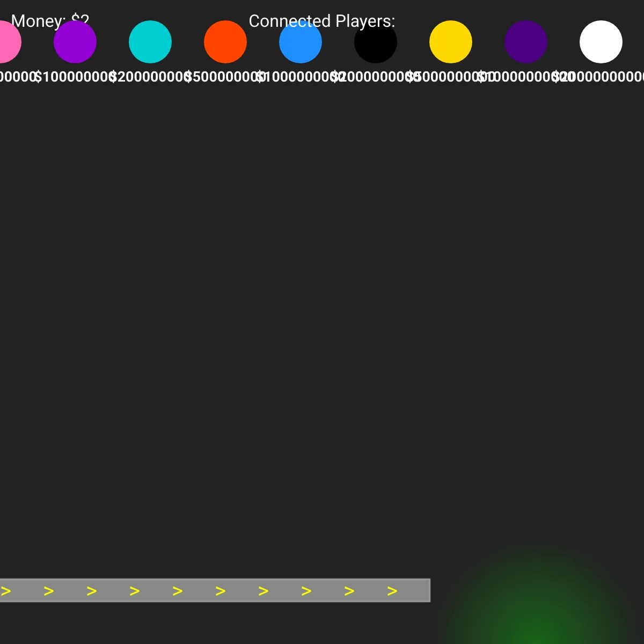Select the violet purple color circle

pyautogui.click(x=75, y=42)
